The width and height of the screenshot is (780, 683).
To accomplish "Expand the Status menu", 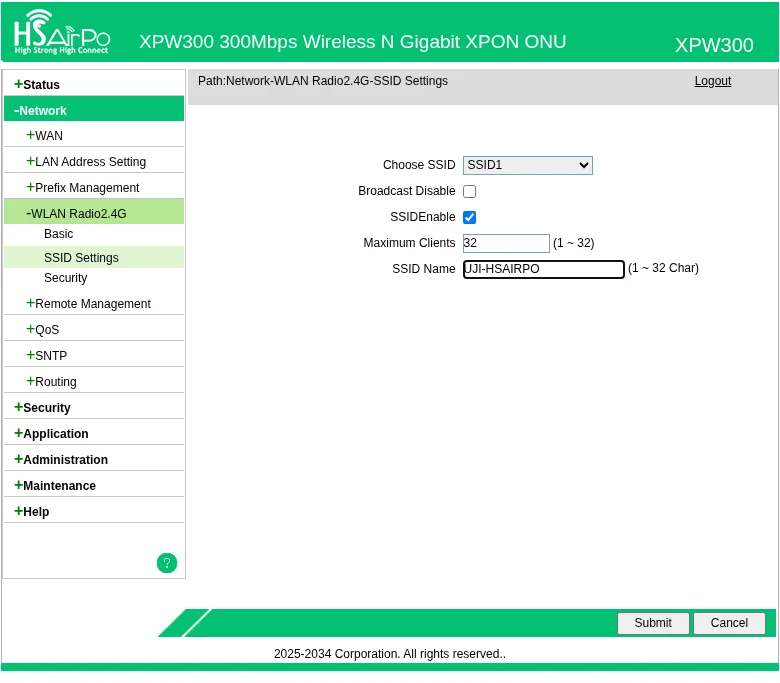I will [x=37, y=85].
